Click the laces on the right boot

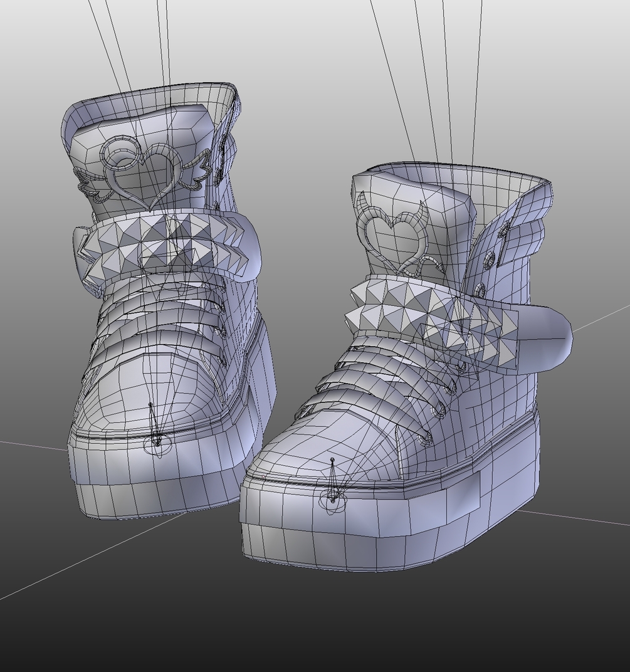click(x=377, y=384)
